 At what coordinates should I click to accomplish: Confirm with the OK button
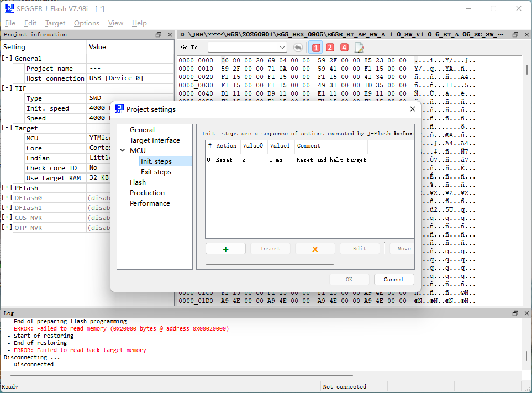349,280
